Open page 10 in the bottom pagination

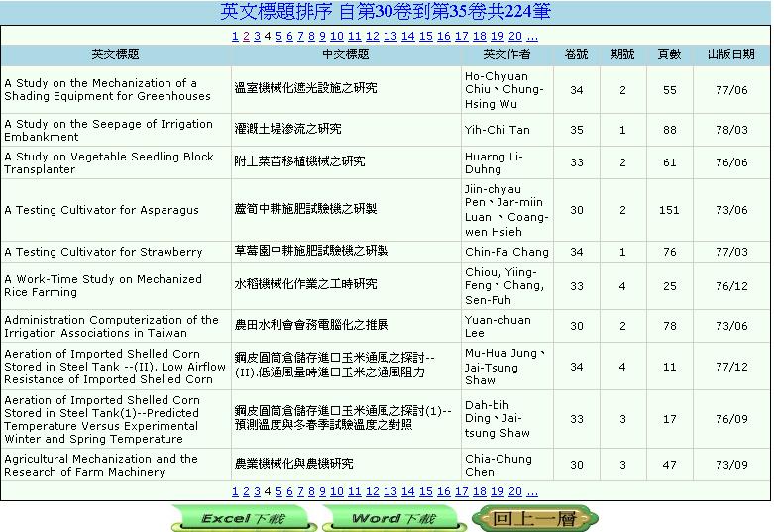click(337, 491)
